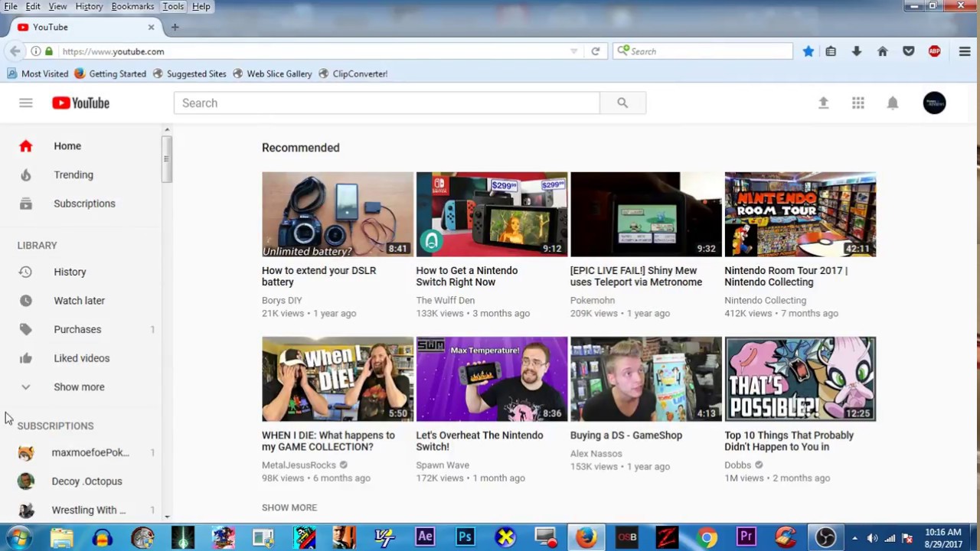Show bookmarks list icon in toolbar
Viewport: 980px width, 551px height.
click(831, 51)
